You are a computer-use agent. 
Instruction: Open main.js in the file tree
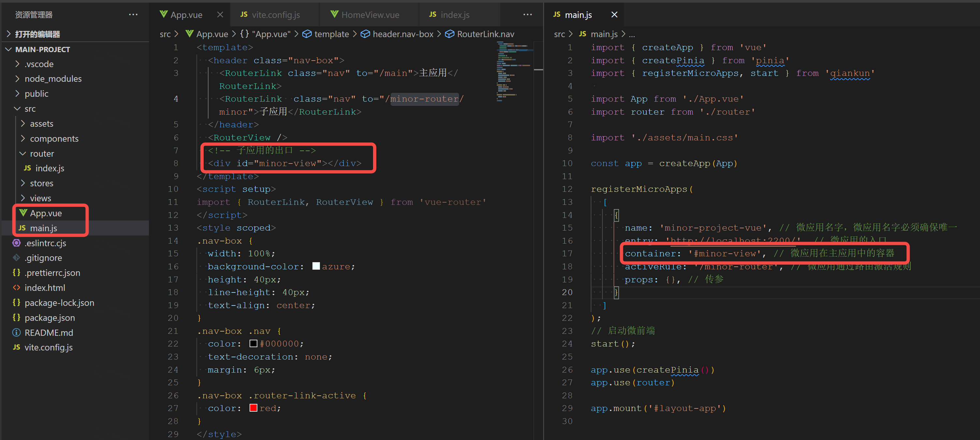click(75, 228)
